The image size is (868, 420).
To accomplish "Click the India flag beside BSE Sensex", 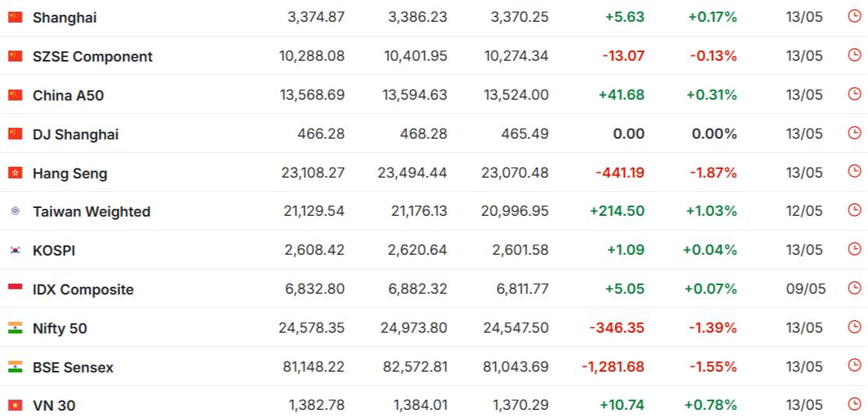I will (15, 367).
